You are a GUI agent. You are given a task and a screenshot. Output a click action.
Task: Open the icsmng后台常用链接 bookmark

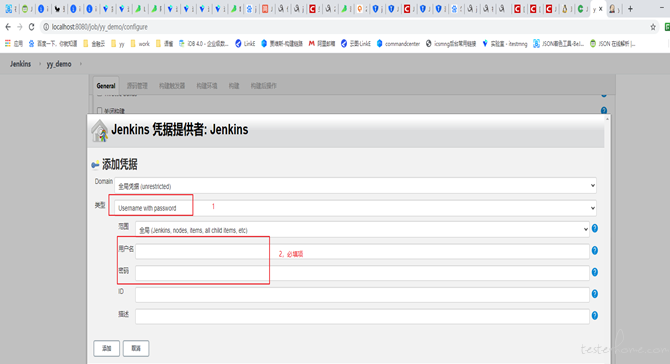pyautogui.click(x=451, y=44)
